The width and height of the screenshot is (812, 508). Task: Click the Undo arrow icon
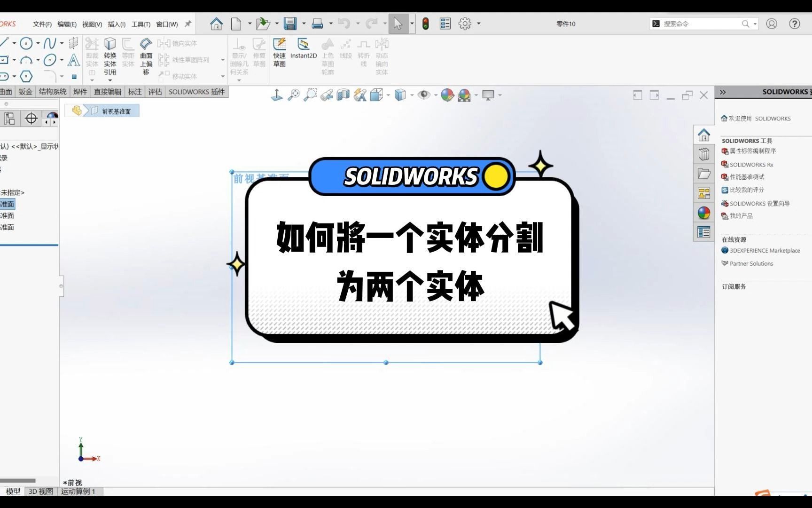click(344, 24)
